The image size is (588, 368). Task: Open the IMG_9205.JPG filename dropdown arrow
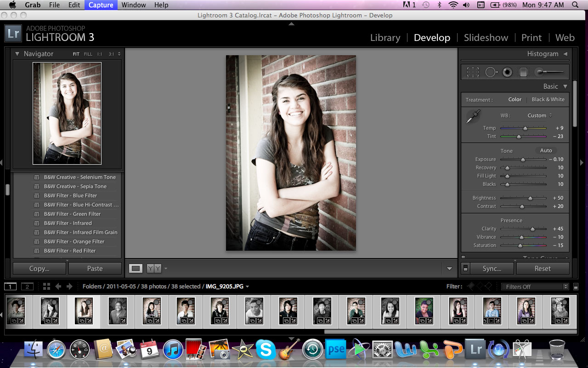point(248,287)
